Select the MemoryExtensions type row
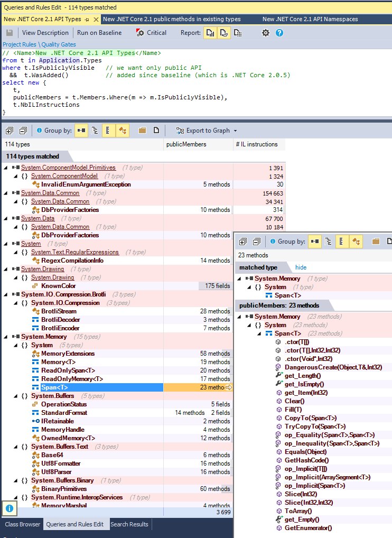 click(x=68, y=354)
